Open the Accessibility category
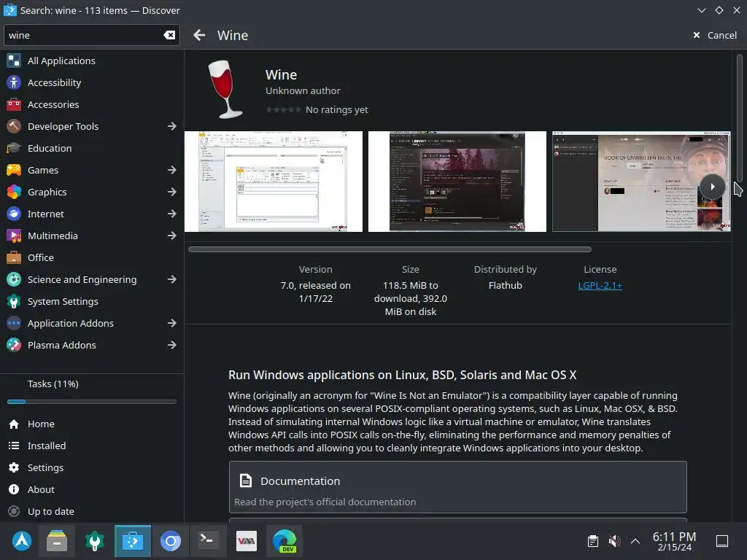 pyautogui.click(x=92, y=82)
